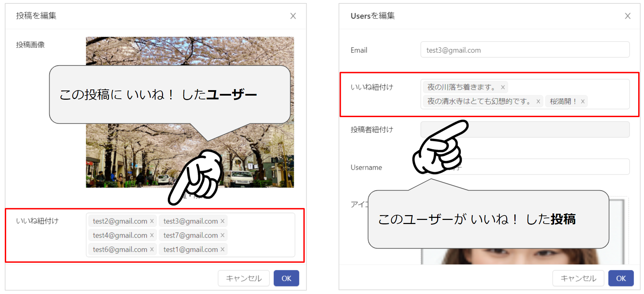This screenshot has width=644, height=294.
Task: Click the 投稿者紐付け field
Action: click(525, 130)
